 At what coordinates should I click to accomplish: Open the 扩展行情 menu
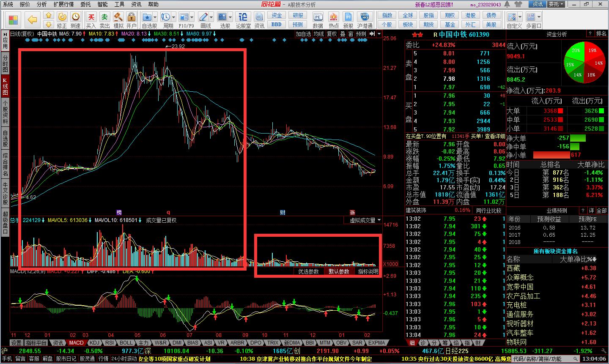63,4
